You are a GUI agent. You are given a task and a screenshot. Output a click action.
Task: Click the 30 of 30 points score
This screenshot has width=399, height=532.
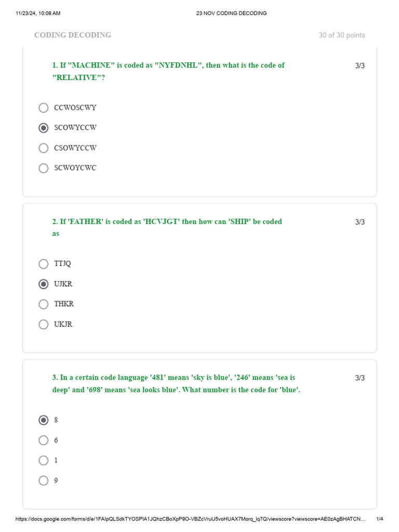(341, 35)
